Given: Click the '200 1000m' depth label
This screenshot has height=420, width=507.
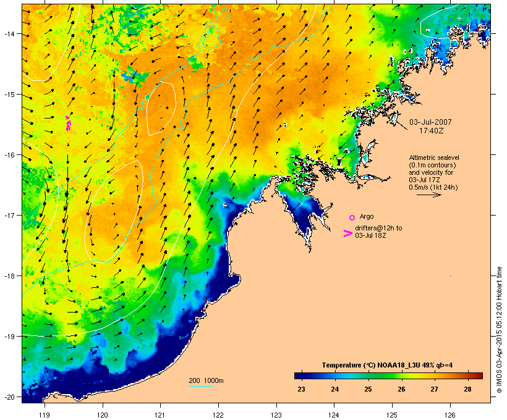Looking at the screenshot, I should point(206,380).
